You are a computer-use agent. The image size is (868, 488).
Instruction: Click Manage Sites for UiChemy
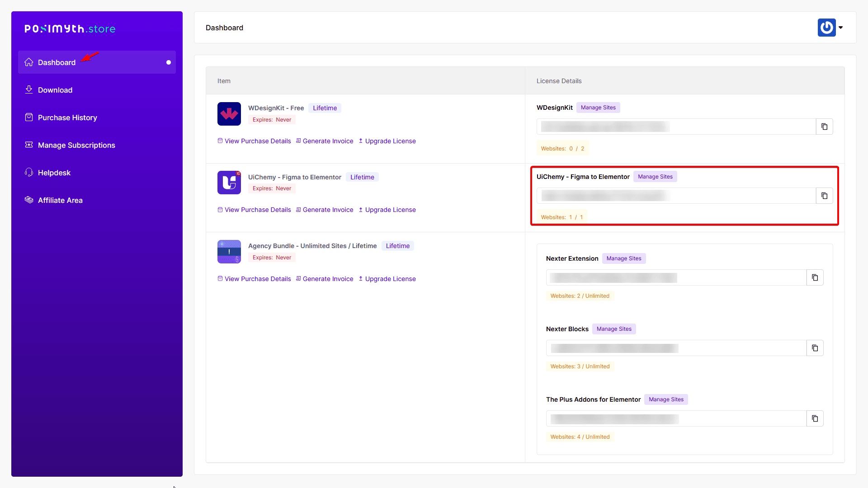pyautogui.click(x=655, y=177)
